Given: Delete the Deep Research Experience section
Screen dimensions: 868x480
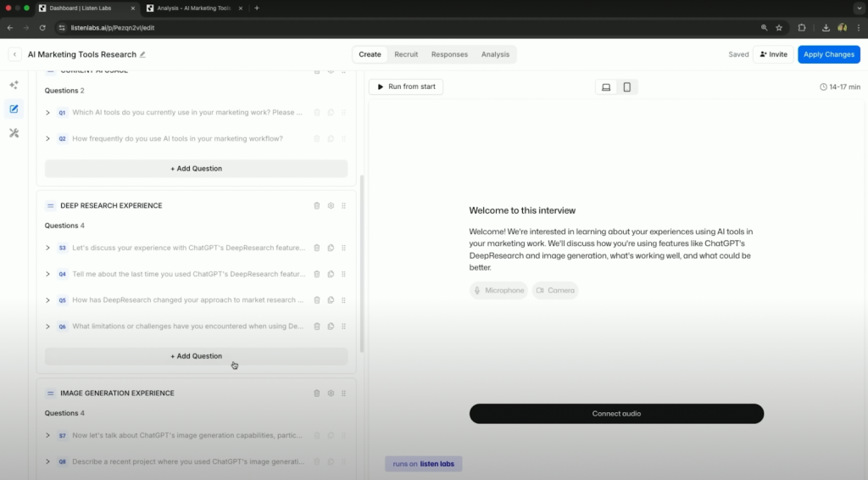Looking at the screenshot, I should pyautogui.click(x=317, y=205).
